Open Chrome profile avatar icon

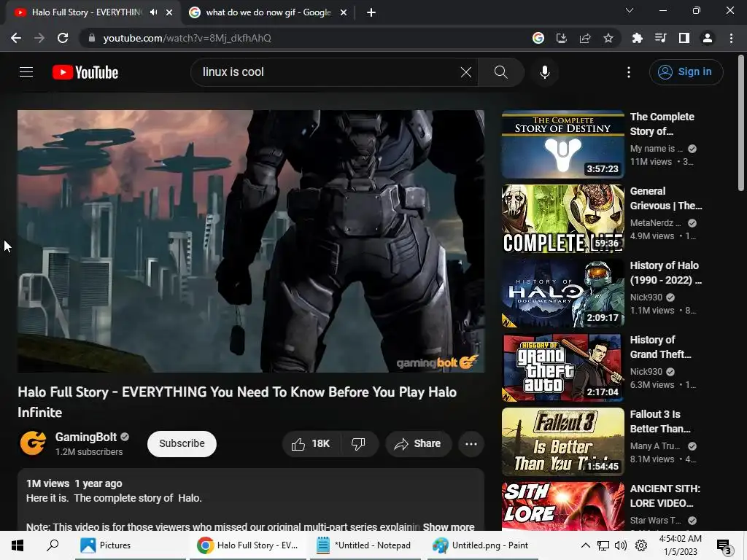pyautogui.click(x=708, y=38)
